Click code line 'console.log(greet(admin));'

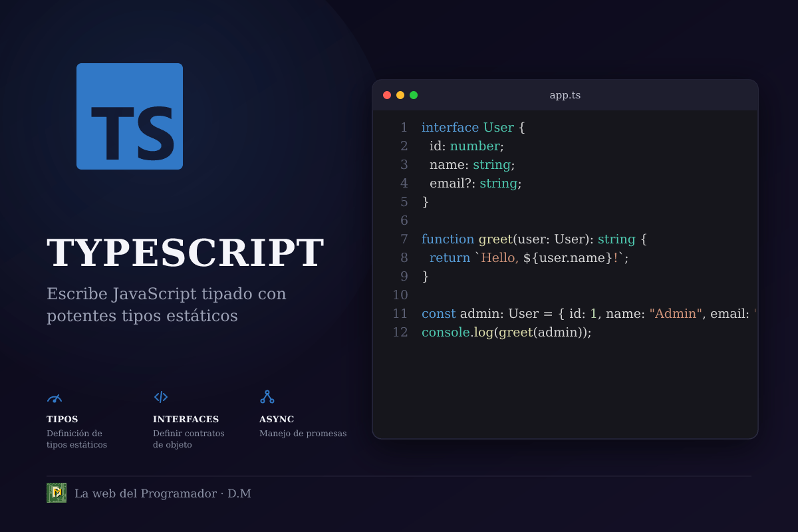(x=507, y=332)
